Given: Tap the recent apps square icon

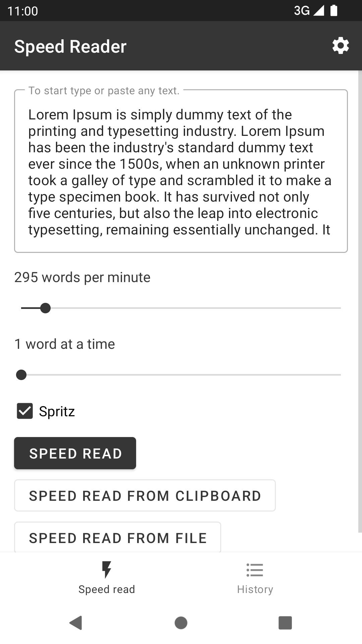Looking at the screenshot, I should (285, 623).
